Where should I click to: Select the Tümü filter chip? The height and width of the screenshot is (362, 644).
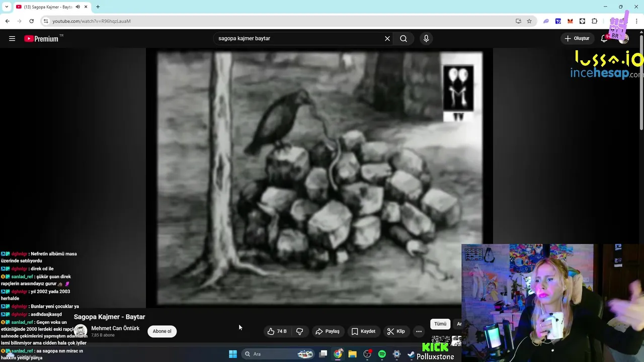[x=440, y=324]
